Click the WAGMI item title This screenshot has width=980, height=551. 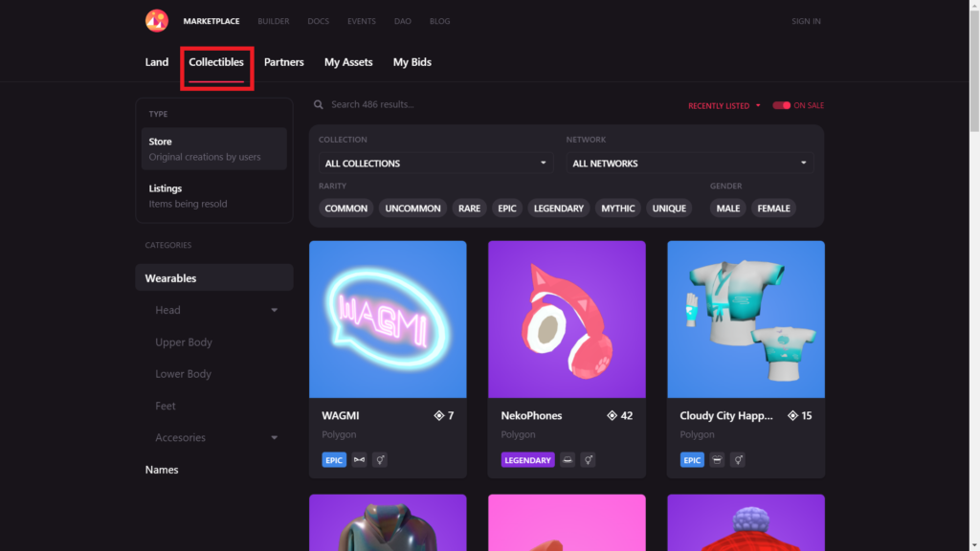pyautogui.click(x=341, y=415)
